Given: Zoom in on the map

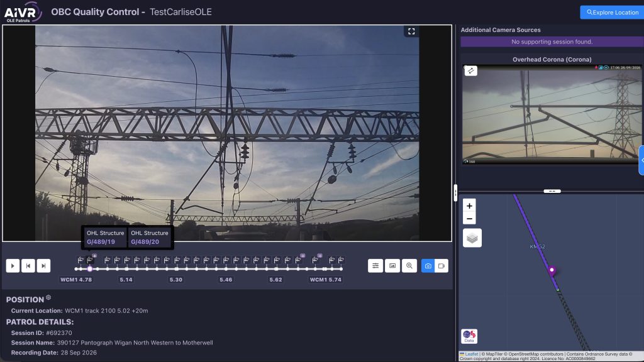Looking at the screenshot, I should pyautogui.click(x=469, y=206).
